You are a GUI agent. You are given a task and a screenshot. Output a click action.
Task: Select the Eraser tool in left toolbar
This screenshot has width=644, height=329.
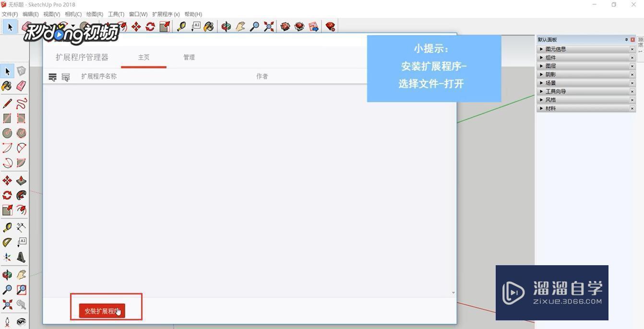coord(21,86)
